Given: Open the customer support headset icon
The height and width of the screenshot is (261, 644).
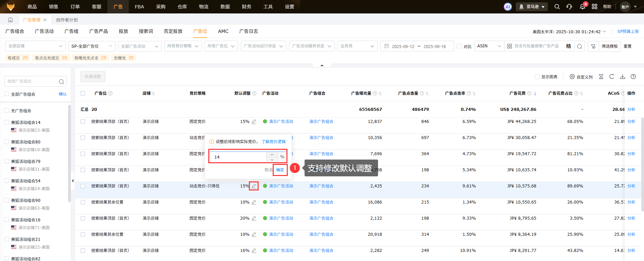Looking at the screenshot, I should [x=569, y=7].
